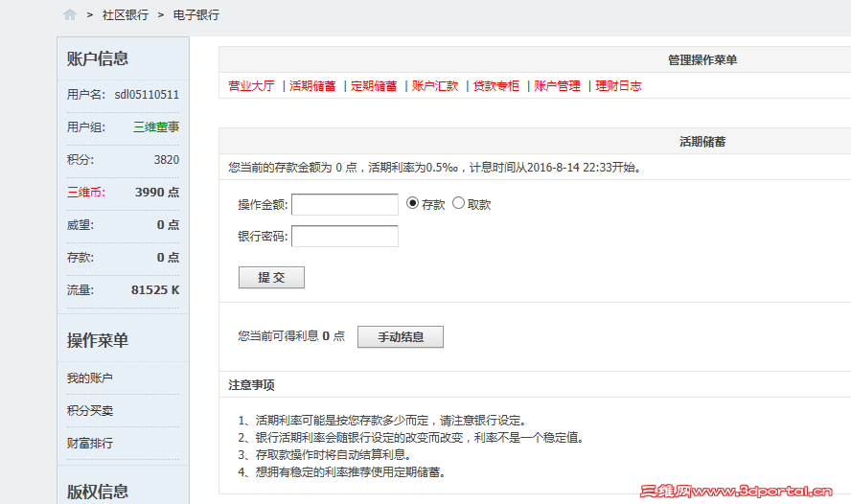
Task: Click the 版权信息 panel heading
Action: [98, 492]
